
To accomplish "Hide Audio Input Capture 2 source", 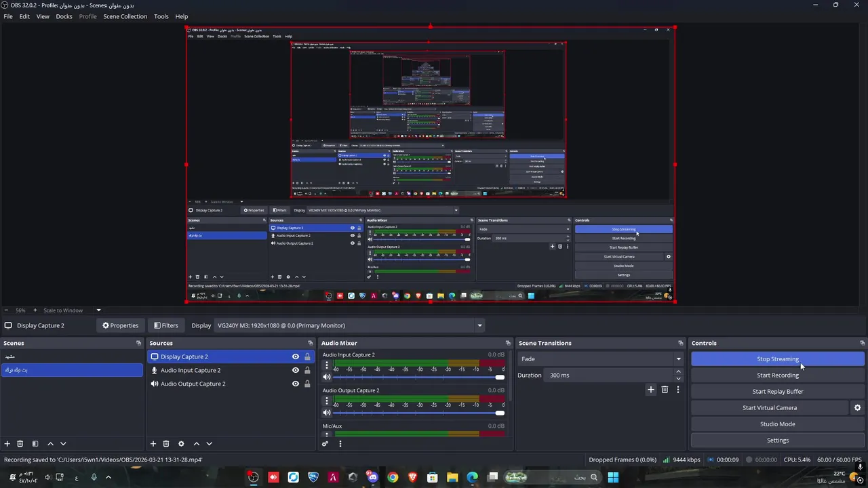I will point(296,370).
